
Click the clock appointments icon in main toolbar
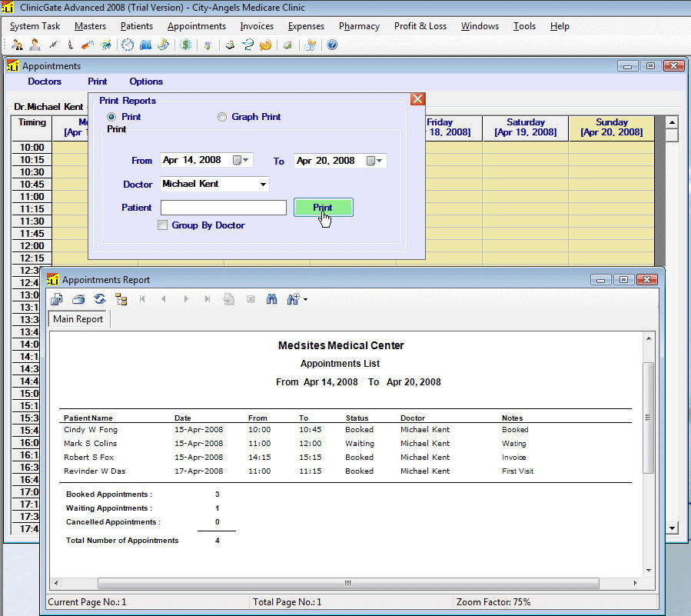[128, 45]
